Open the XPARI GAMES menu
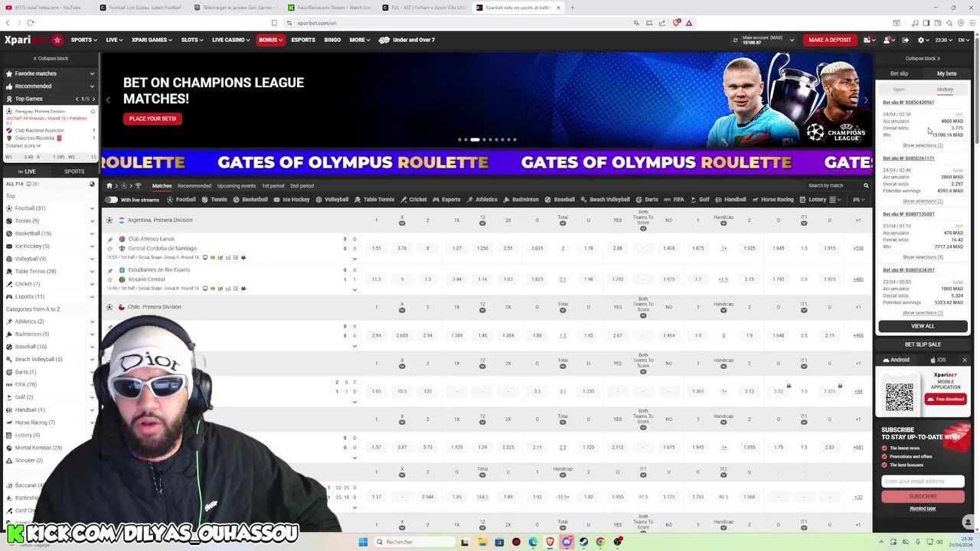Viewport: 980px width, 551px height. (152, 40)
